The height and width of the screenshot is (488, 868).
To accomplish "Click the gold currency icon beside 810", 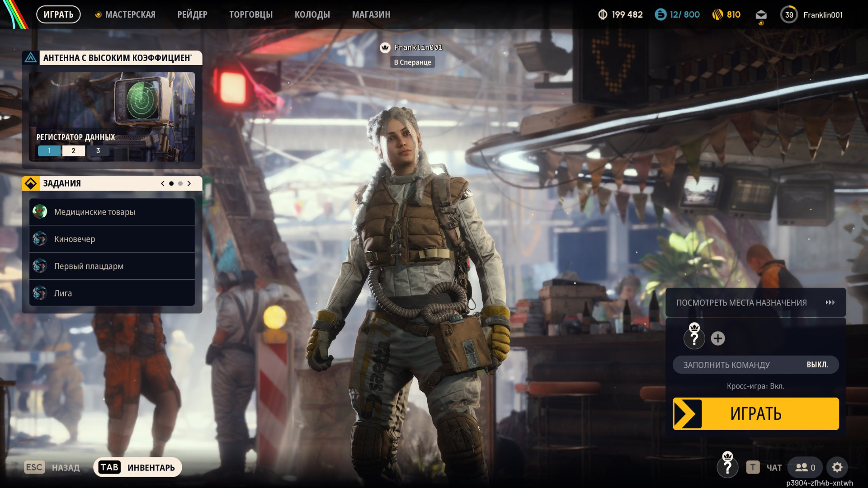I will click(717, 14).
